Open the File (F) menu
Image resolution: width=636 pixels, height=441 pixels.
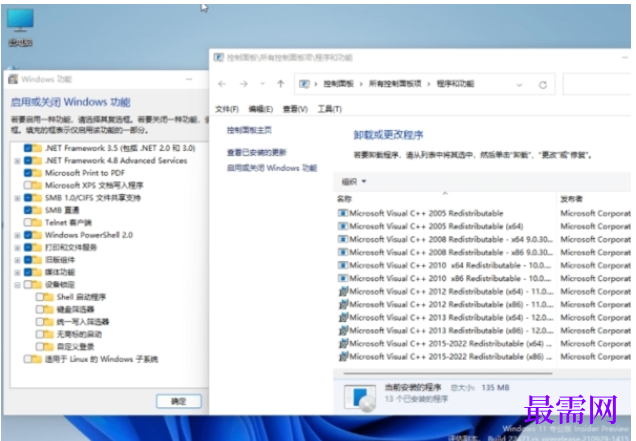point(227,109)
